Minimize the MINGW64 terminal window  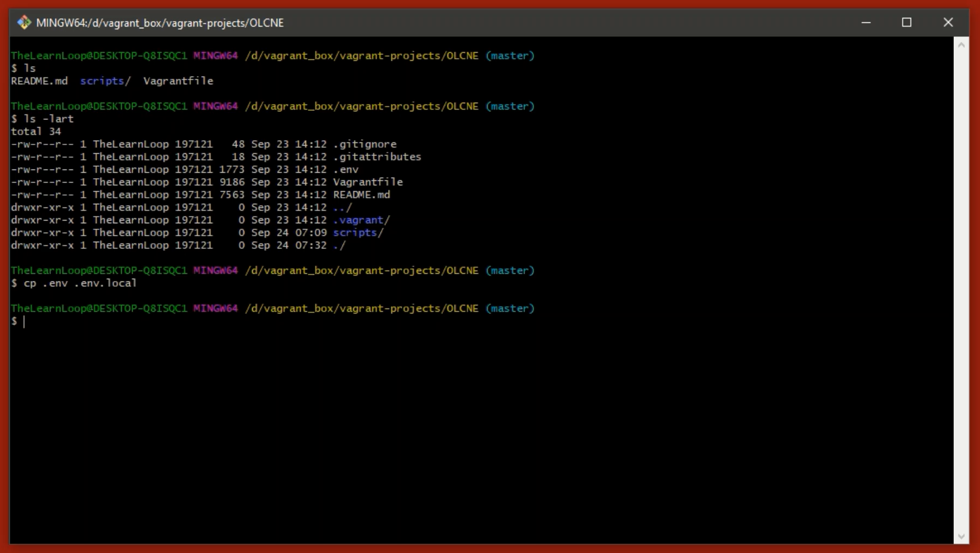coord(866,22)
